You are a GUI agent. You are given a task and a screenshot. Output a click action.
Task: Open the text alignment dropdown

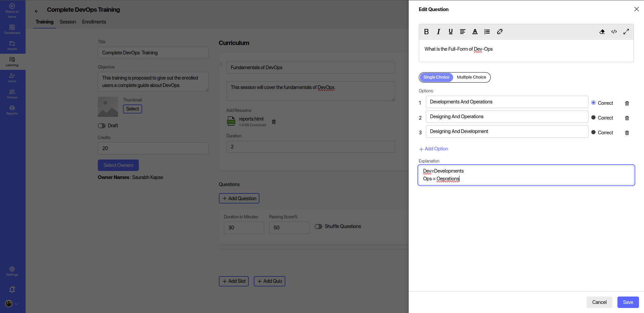point(462,32)
